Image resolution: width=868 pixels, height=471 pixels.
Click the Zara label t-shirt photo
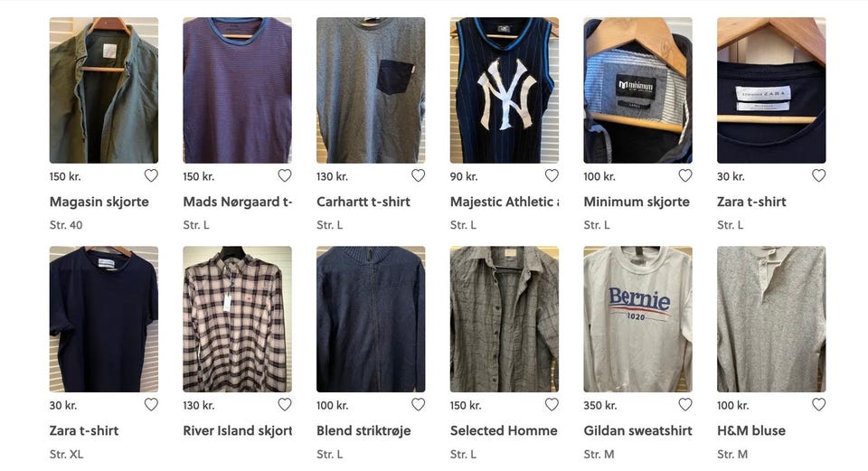(x=771, y=90)
